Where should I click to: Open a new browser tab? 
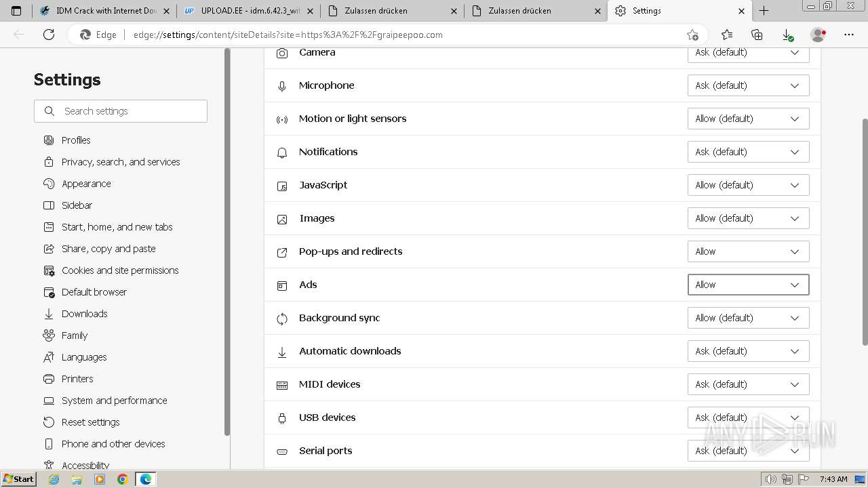[764, 11]
